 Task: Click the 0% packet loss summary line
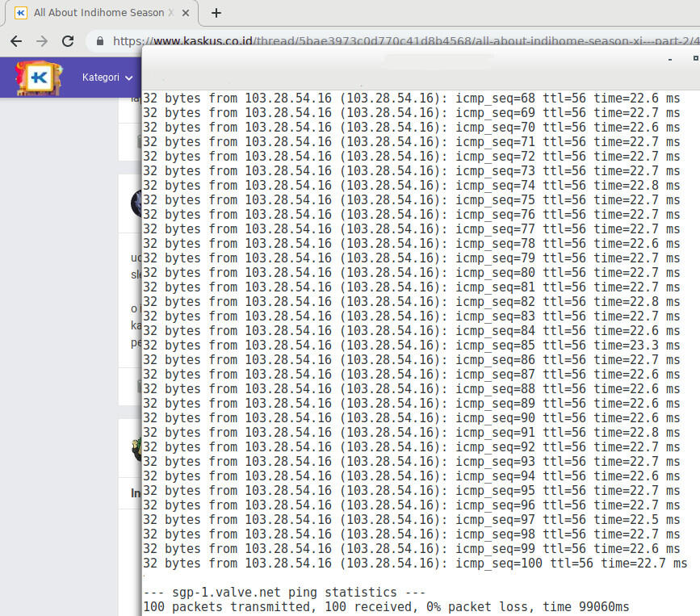(385, 607)
